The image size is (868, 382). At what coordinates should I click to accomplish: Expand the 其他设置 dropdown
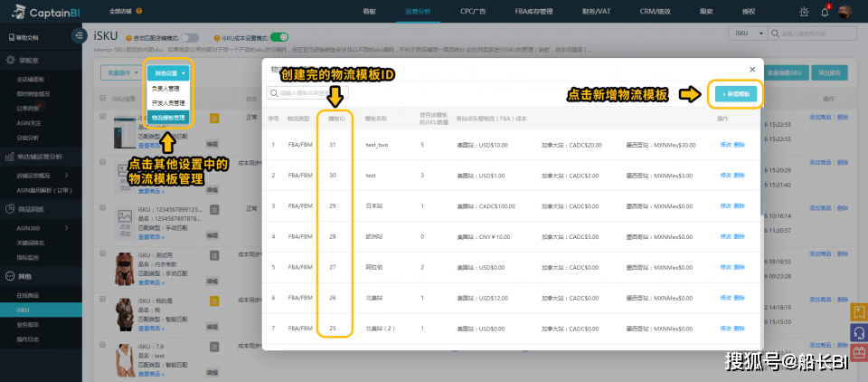[x=169, y=72]
